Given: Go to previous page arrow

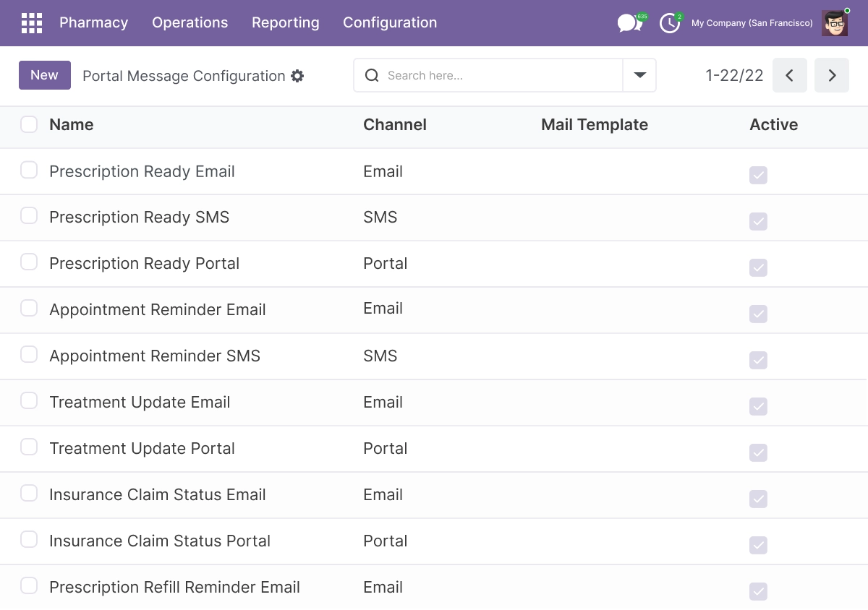Looking at the screenshot, I should (x=790, y=75).
